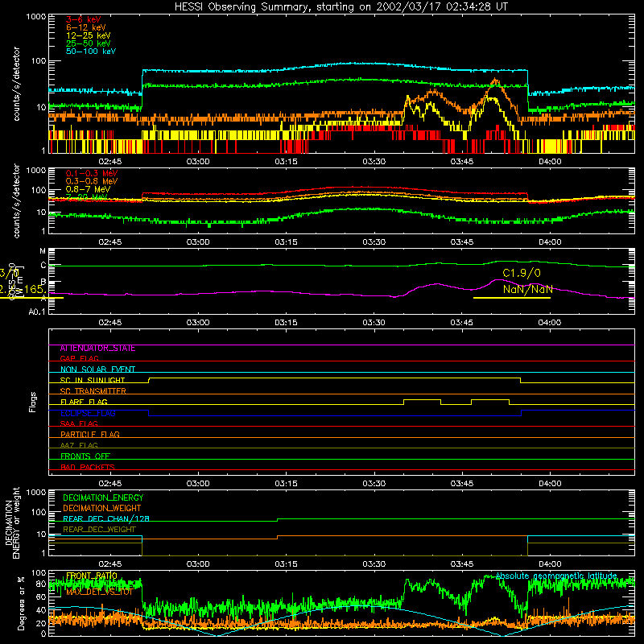Click the 04:00 tick label under Flags panel
644x644 pixels.
(550, 484)
